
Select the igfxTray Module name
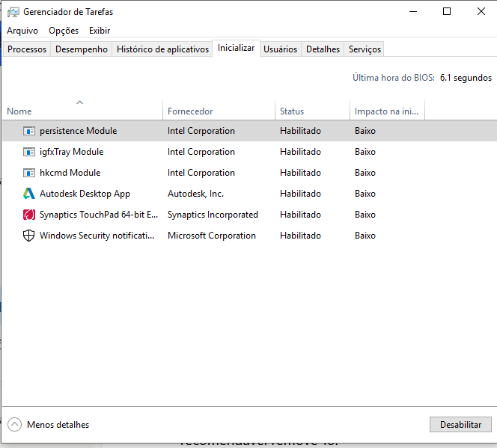tap(72, 152)
